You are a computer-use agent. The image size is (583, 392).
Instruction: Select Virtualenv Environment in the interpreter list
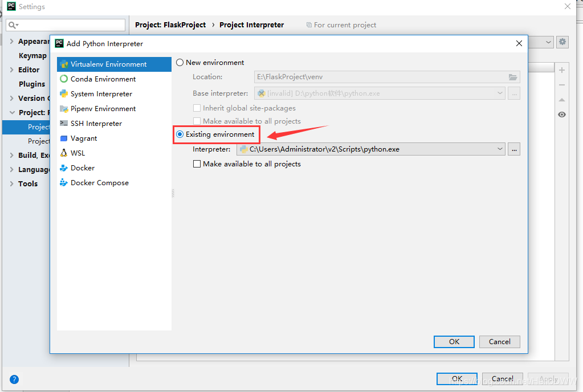pos(114,64)
